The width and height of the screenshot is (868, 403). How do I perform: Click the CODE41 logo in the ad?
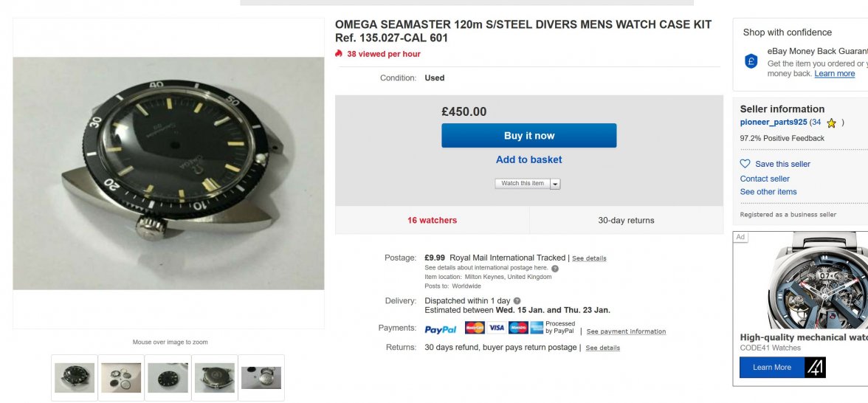tap(815, 367)
